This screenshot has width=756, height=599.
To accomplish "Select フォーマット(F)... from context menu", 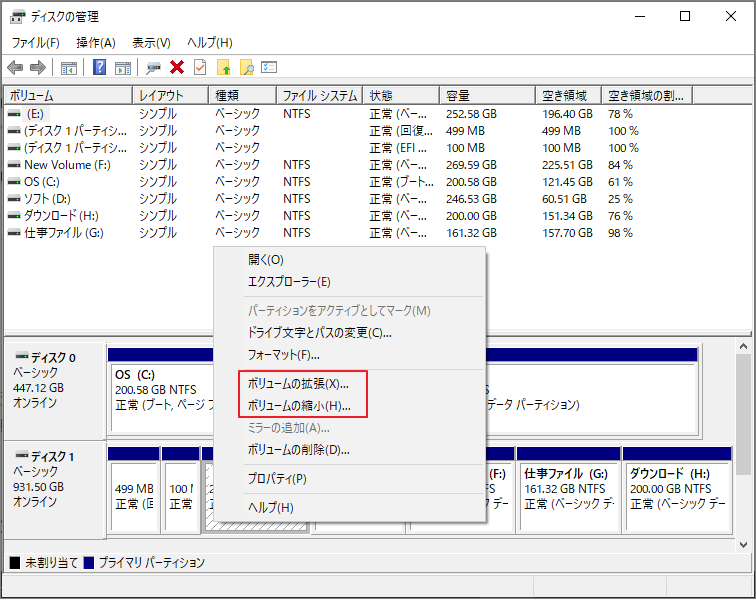I will [x=350, y=355].
